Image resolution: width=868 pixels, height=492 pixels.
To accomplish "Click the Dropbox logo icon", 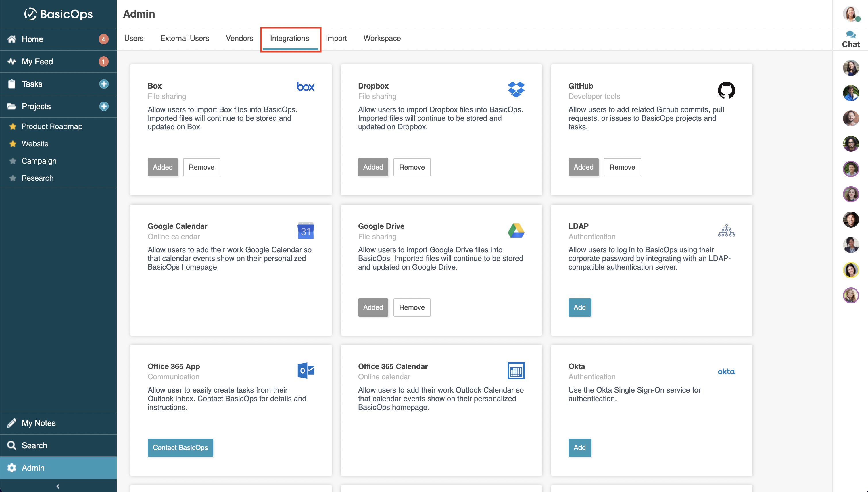I will coord(516,90).
